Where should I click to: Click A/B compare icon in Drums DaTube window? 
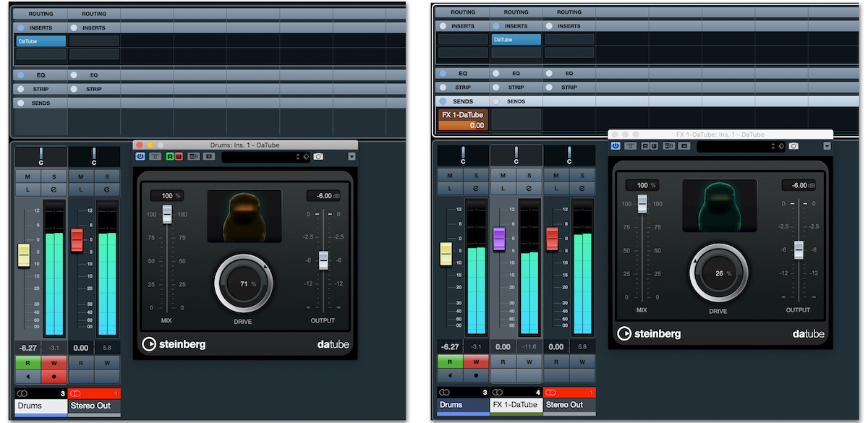(193, 156)
